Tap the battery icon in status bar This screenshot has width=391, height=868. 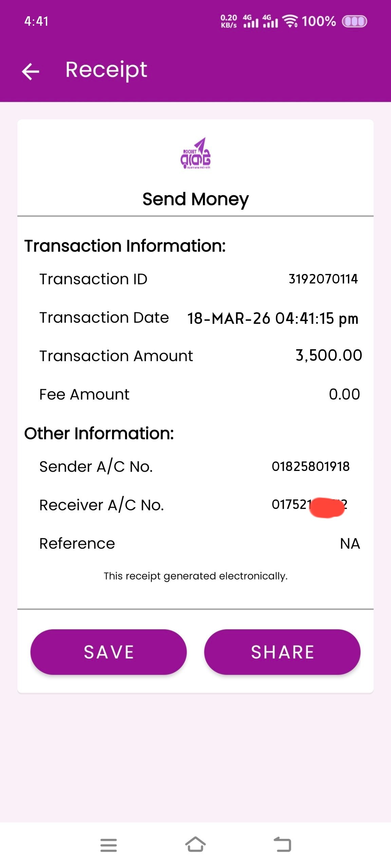pos(354,22)
